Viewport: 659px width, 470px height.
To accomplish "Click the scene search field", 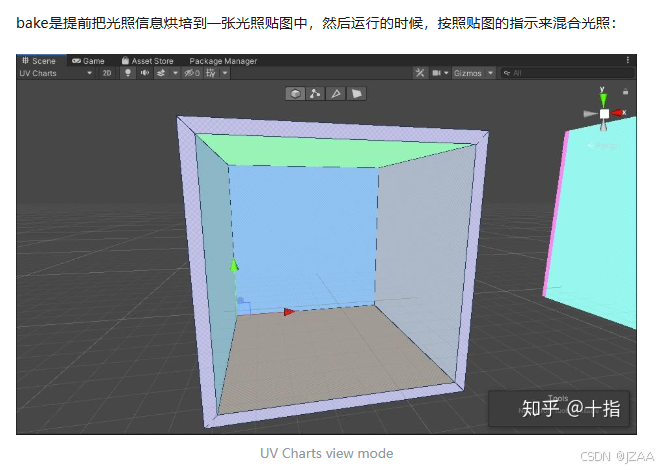I will 567,73.
